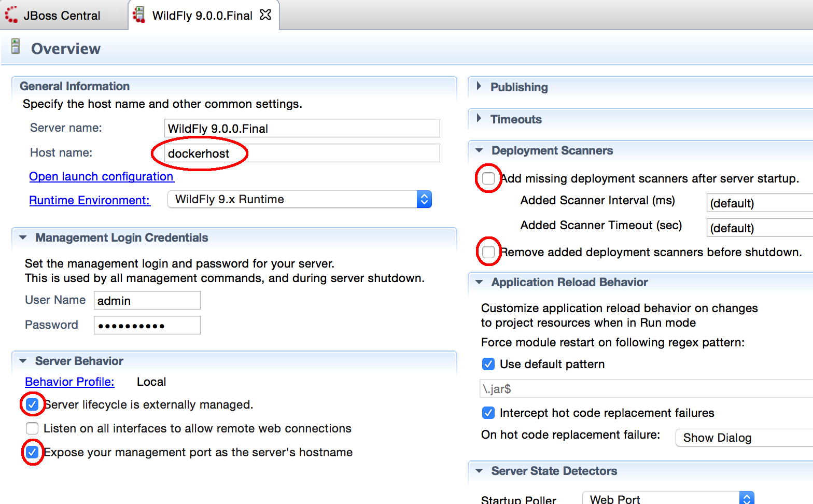Click the Runtime Environment link
This screenshot has height=504, width=813.
coord(90,200)
